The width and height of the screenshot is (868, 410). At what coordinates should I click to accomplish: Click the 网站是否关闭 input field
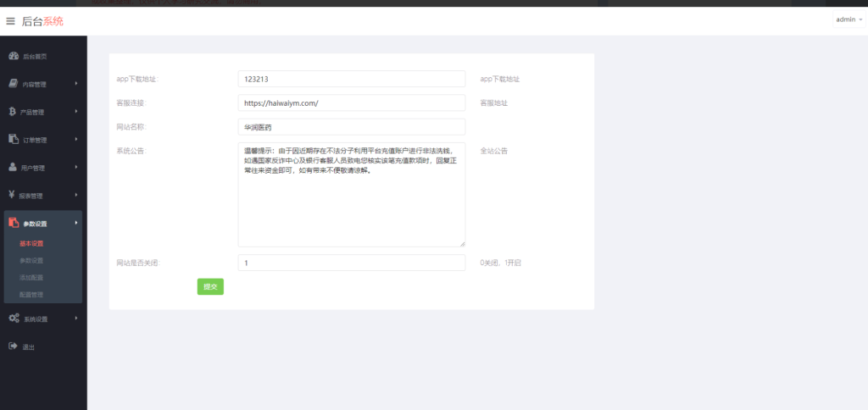click(352, 263)
